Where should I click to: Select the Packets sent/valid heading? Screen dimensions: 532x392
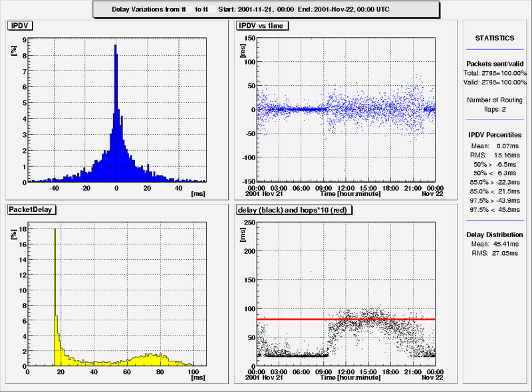click(x=494, y=64)
